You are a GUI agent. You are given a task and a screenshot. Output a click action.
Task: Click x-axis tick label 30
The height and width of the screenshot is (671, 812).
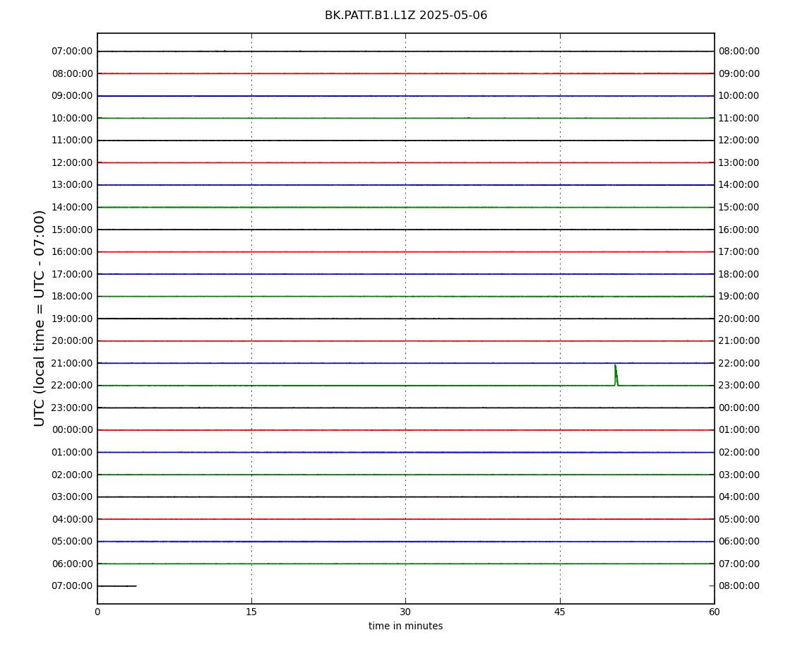click(405, 612)
